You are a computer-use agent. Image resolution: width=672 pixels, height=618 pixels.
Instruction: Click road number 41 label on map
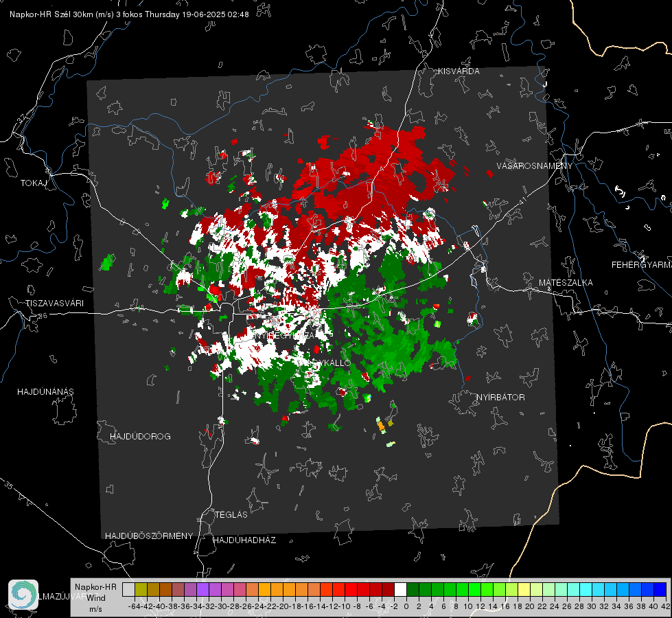tap(522, 201)
